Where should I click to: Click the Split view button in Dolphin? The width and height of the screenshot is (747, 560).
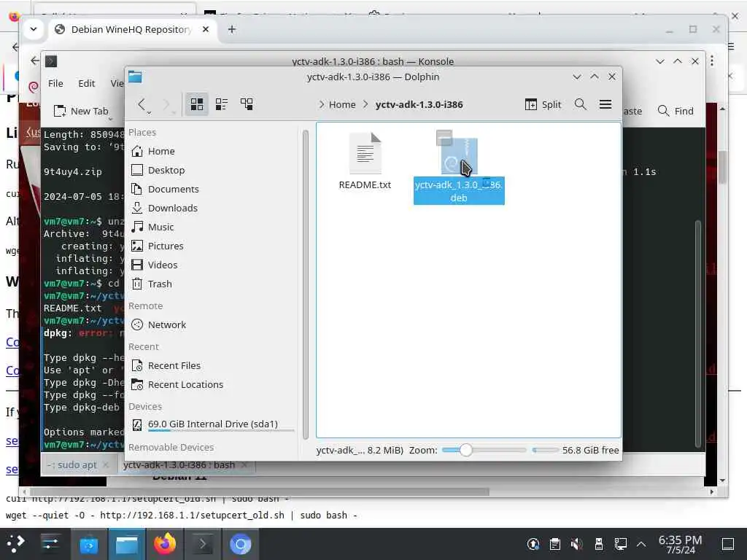click(543, 104)
